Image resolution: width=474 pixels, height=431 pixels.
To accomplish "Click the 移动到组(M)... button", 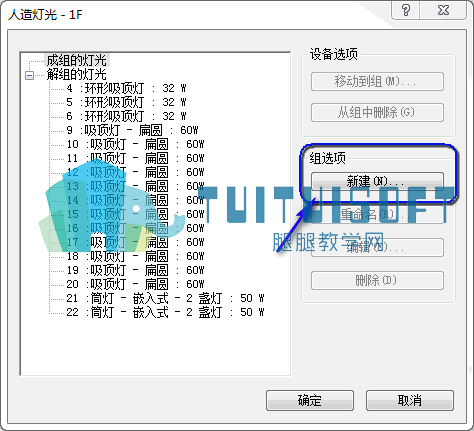I will 377,81.
